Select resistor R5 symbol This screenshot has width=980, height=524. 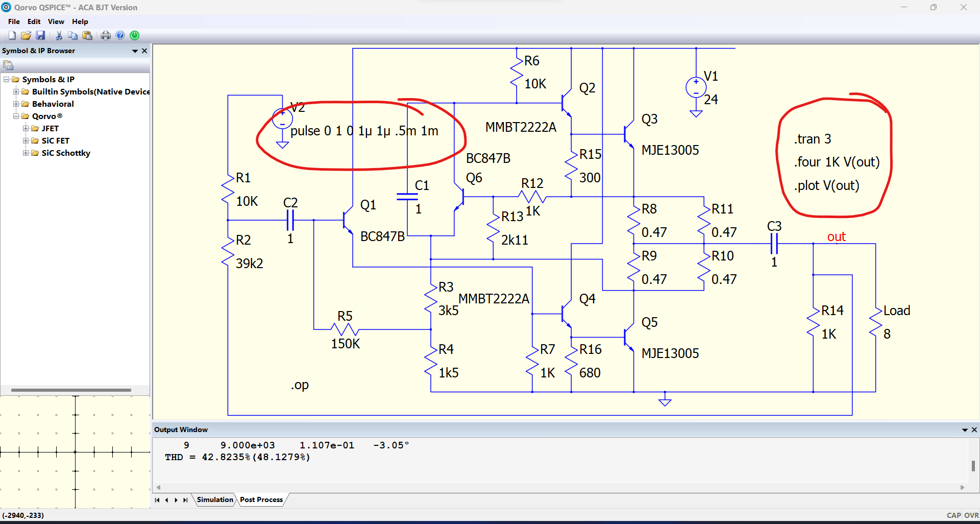345,329
